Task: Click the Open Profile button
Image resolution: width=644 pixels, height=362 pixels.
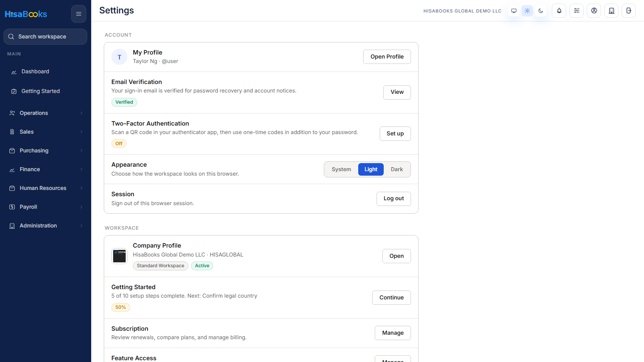Action: pyautogui.click(x=387, y=57)
